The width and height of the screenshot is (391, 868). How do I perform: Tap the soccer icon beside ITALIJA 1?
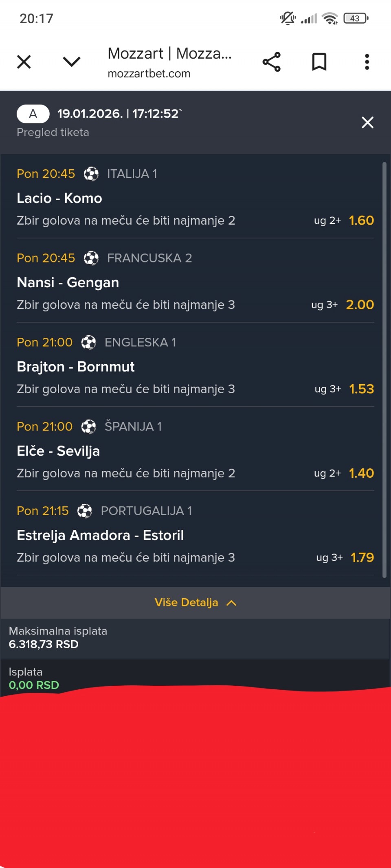tap(91, 174)
